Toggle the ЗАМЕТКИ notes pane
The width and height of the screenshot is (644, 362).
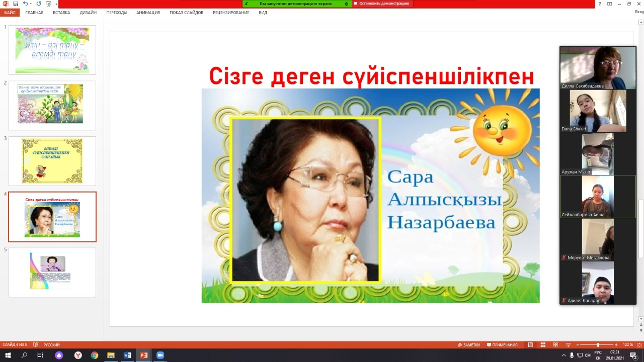(468, 345)
